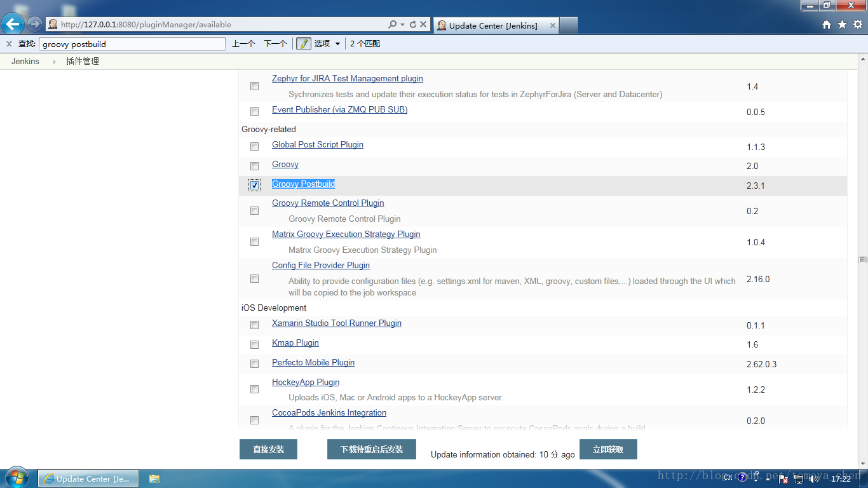The image size is (868, 488).
Task: Click the Jenkins breadcrumb link
Action: [25, 62]
